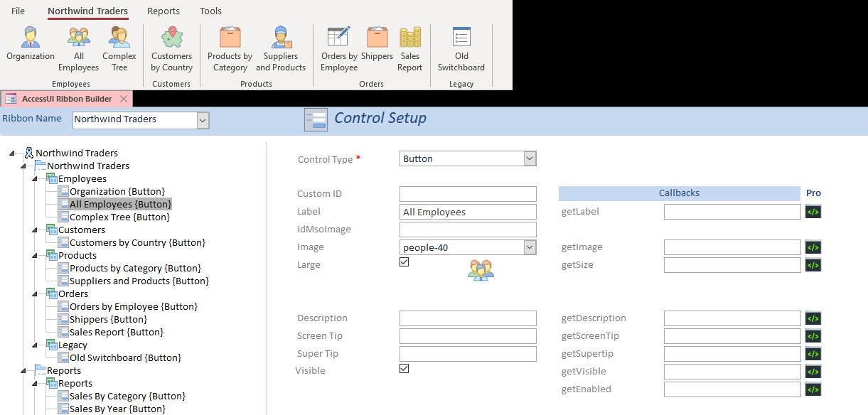Viewport: 868px width, 415px height.
Task: Select Sales By Category {Button} in tree
Action: point(128,396)
